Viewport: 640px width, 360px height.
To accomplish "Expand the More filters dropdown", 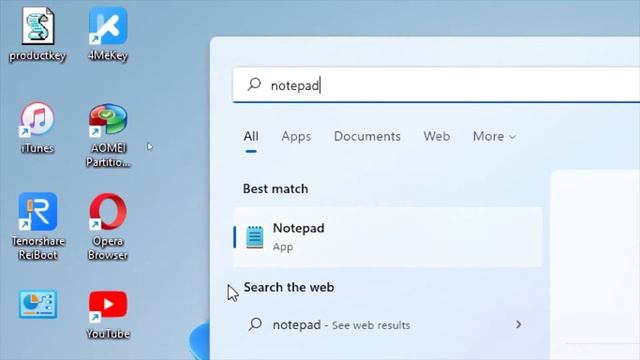I will (494, 136).
